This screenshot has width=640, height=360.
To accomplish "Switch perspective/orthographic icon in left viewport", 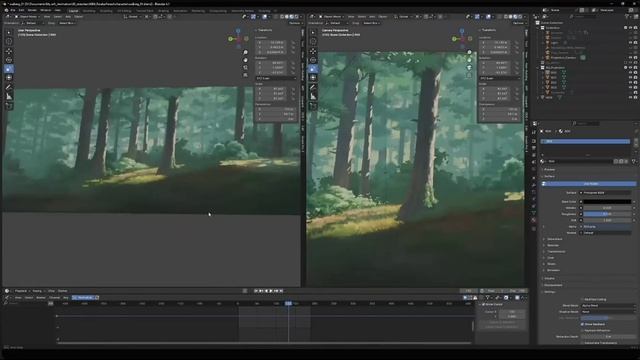I will coord(245,76).
